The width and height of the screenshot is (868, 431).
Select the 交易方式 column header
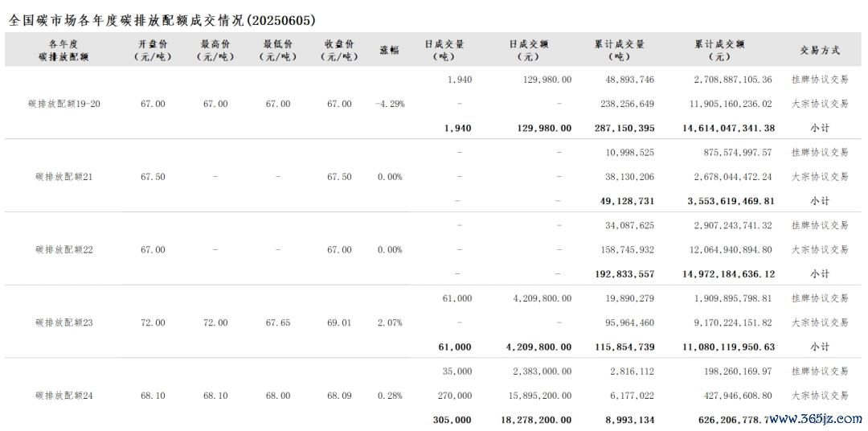819,50
